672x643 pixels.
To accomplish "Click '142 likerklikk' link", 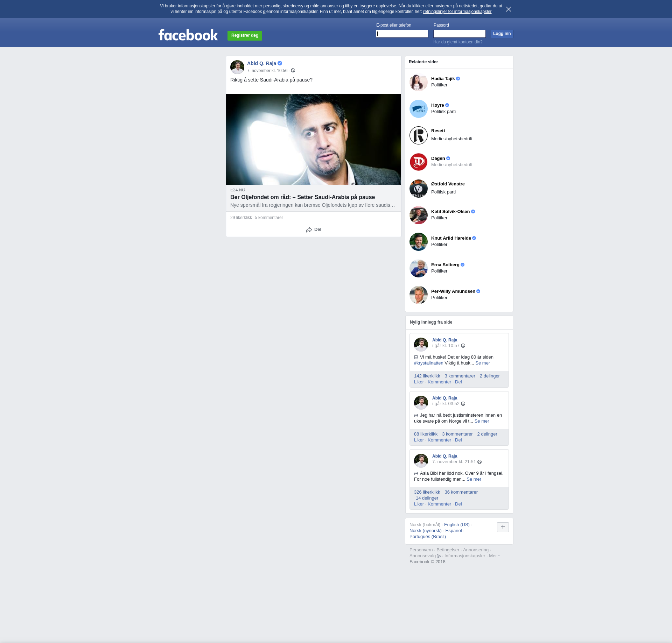I will click(x=427, y=376).
